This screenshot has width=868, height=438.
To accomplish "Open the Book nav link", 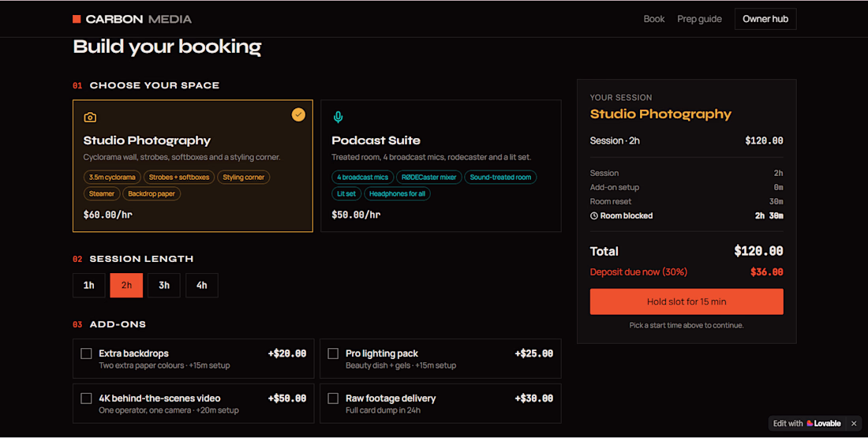I will (654, 19).
